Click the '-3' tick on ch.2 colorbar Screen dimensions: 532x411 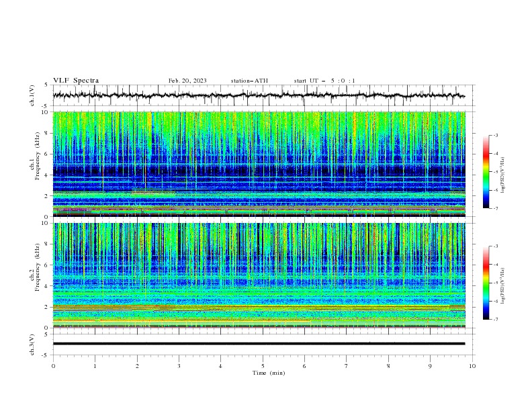click(x=495, y=246)
